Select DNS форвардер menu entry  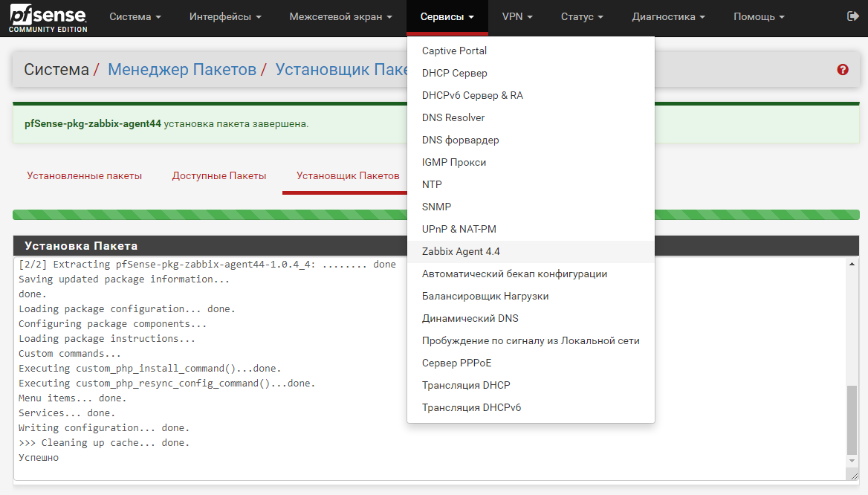coord(531,140)
